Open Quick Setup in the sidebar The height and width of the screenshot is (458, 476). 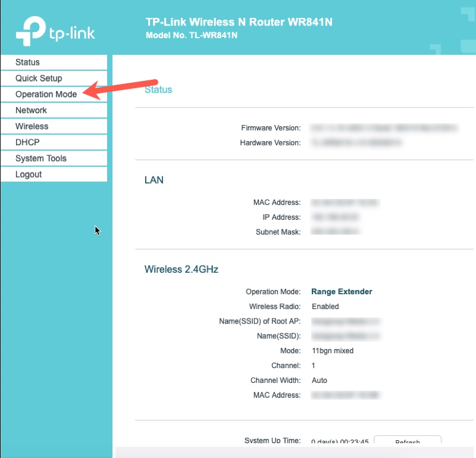54,79
